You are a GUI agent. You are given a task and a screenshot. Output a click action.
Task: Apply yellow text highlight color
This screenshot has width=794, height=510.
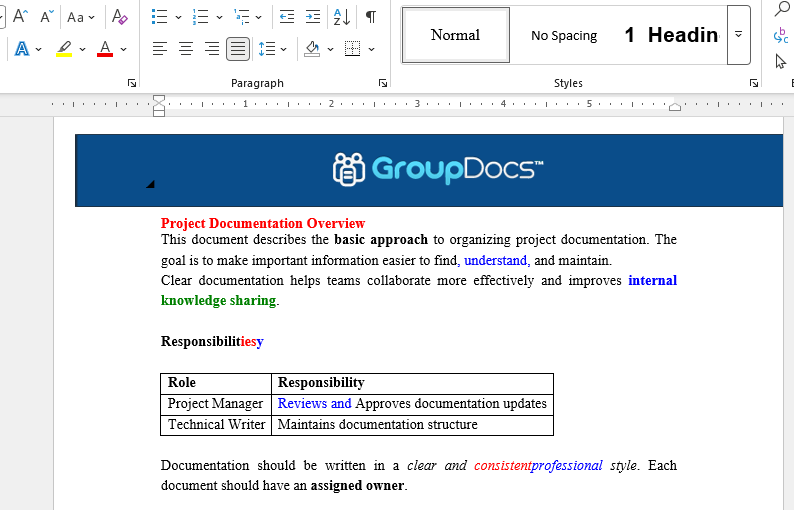click(64, 48)
